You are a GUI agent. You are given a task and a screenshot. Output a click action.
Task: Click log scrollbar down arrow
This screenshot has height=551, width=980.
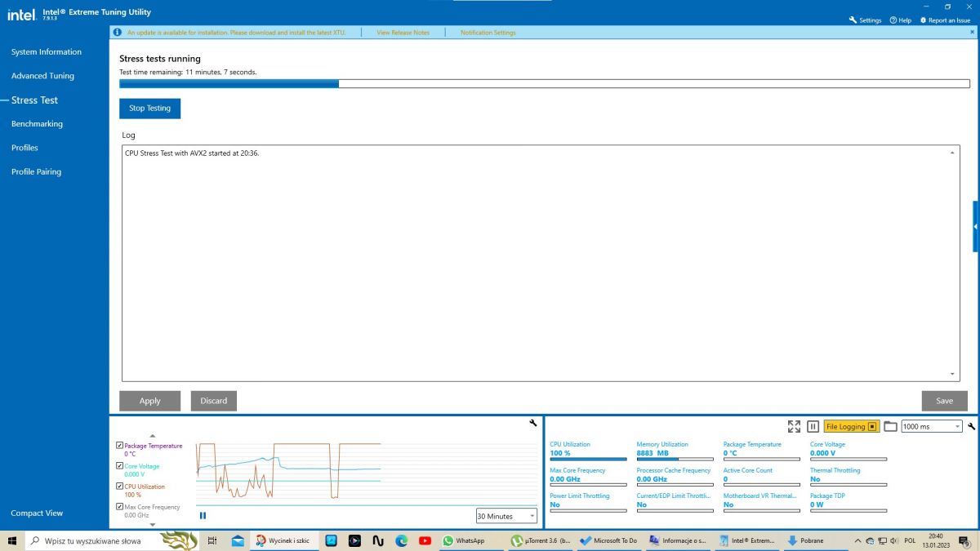(x=953, y=374)
